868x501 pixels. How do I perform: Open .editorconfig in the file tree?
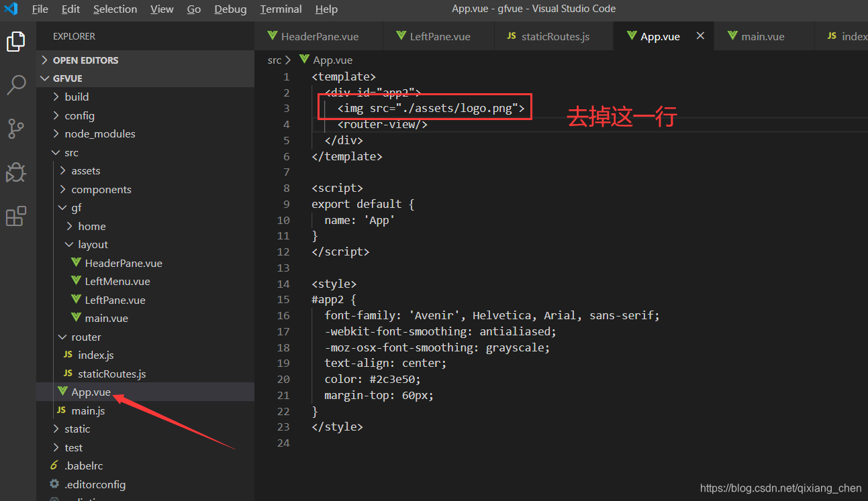point(145,484)
